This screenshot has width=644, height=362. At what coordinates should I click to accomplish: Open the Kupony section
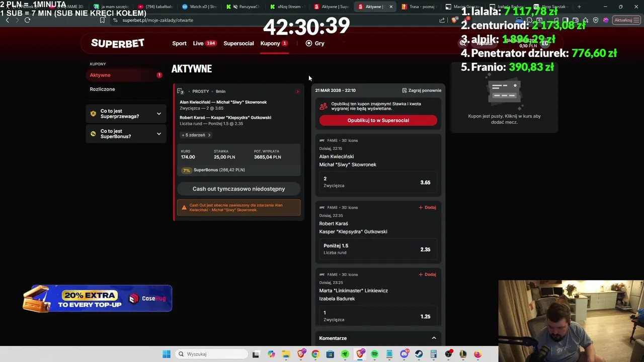[274, 43]
